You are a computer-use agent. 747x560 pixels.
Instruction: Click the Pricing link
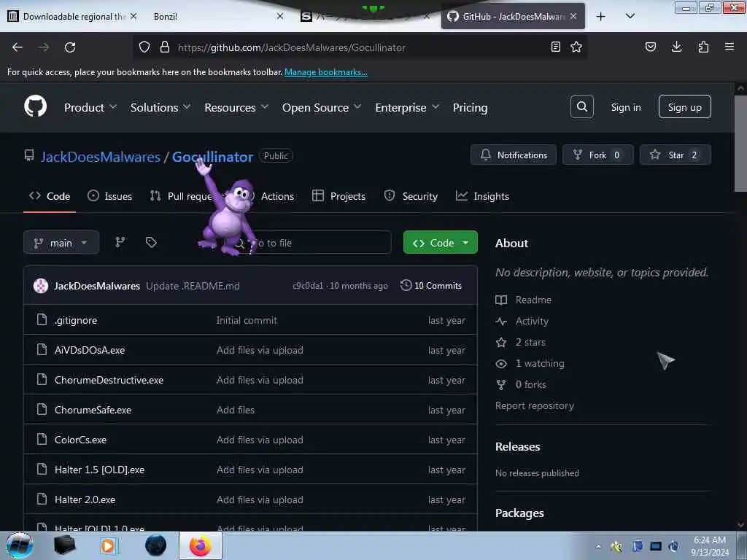click(x=470, y=108)
